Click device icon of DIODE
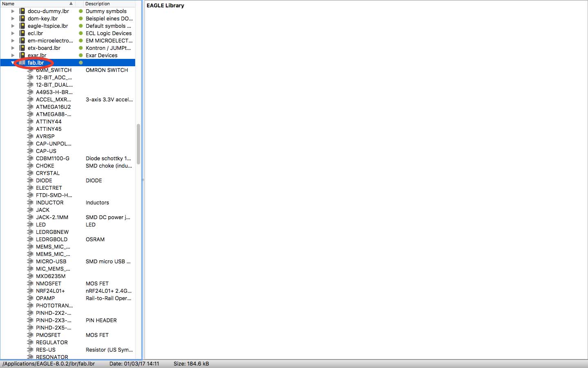Viewport: 588px width, 368px height. (30, 180)
